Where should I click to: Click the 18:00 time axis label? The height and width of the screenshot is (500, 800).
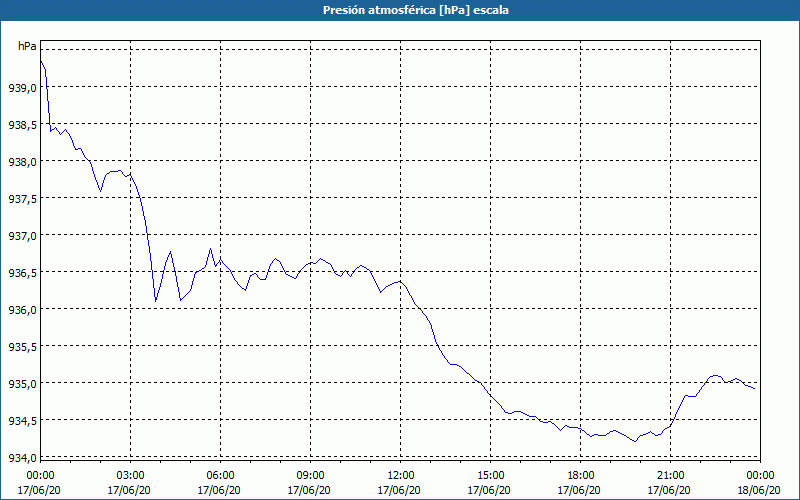pos(581,476)
